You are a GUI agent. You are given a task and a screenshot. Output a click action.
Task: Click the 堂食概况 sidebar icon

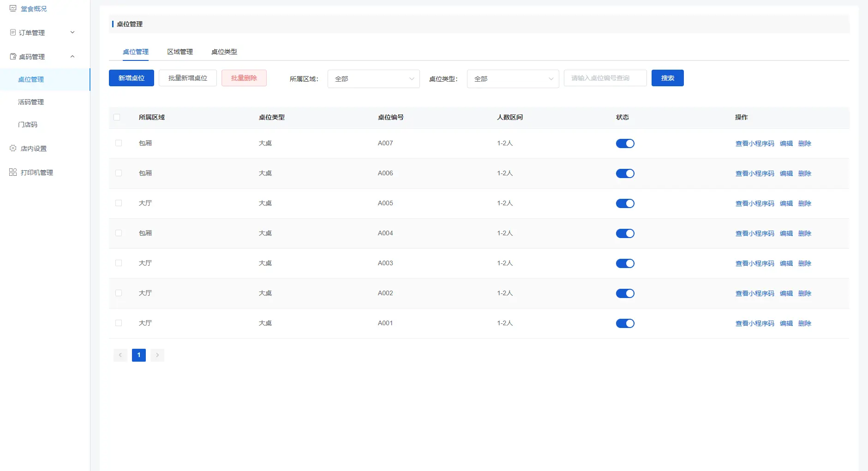(x=13, y=8)
